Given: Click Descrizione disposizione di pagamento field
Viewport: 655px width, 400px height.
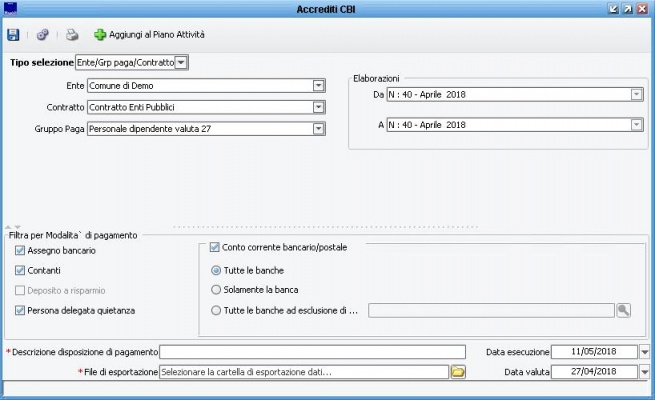Looking at the screenshot, I should tap(312, 352).
